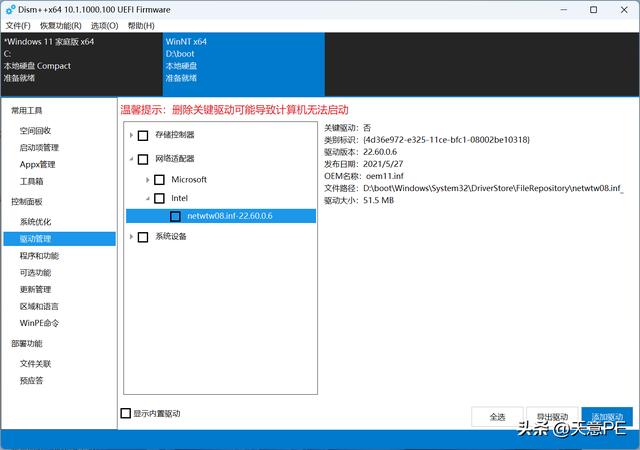Maximize the Dism++ window
The image size is (640, 450).
click(594, 10)
